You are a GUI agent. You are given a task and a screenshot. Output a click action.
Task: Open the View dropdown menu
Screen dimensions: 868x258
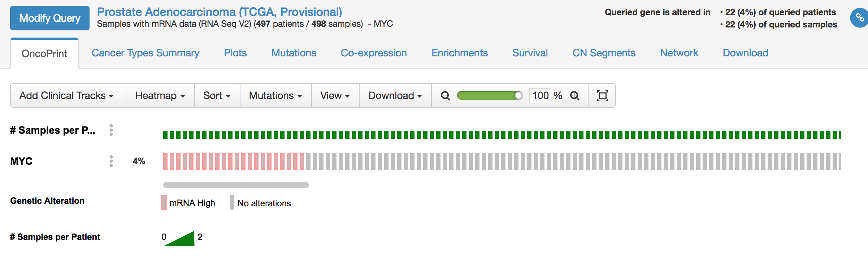[x=335, y=95]
